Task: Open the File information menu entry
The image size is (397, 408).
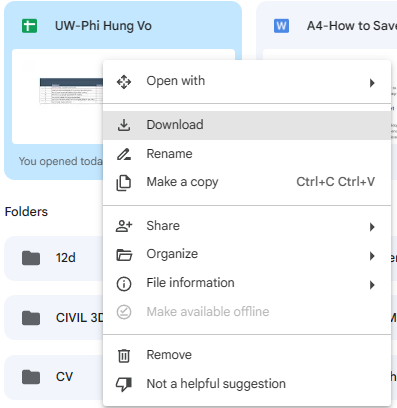Action: click(x=247, y=283)
